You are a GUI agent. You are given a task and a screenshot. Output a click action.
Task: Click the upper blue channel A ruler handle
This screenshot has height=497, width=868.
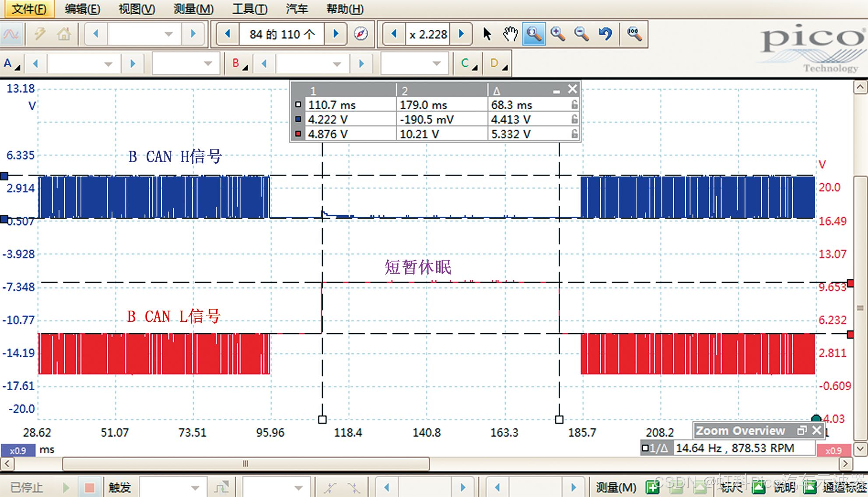coord(4,176)
